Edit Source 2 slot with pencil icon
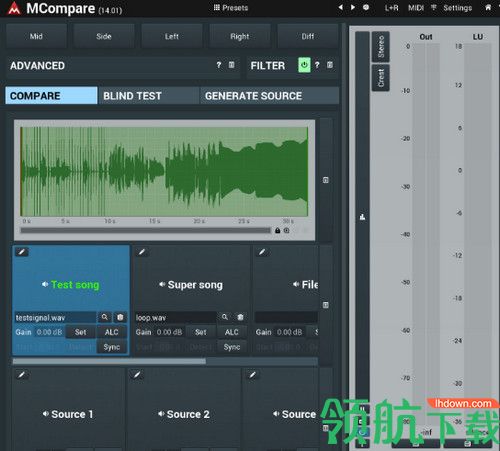This screenshot has width=500, height=451. [137, 375]
